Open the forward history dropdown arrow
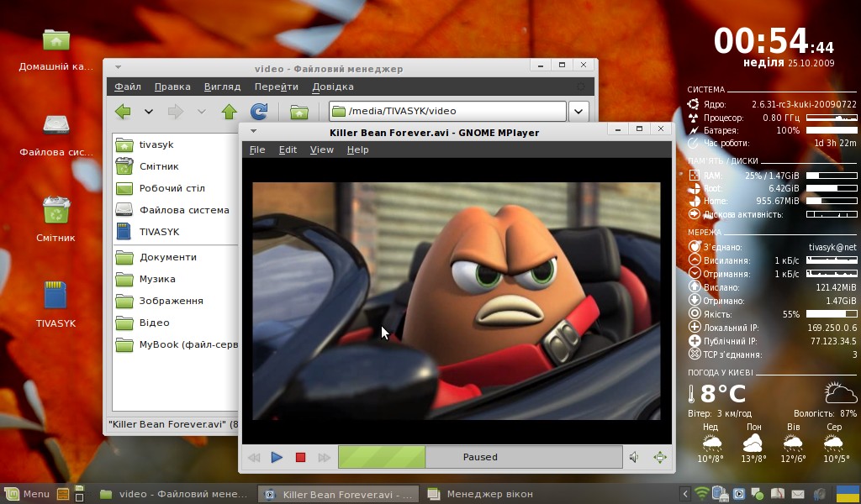 click(x=202, y=112)
